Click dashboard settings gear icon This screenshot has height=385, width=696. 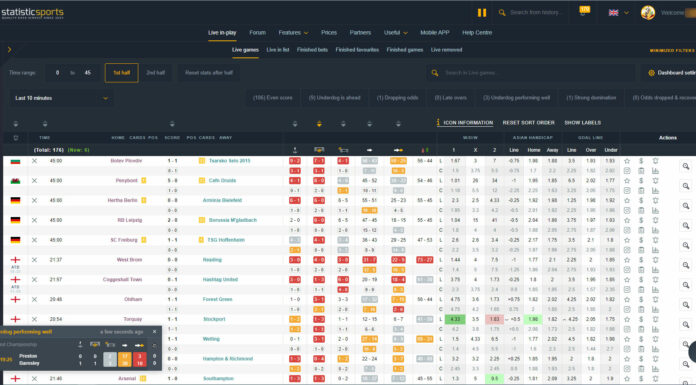coord(652,73)
